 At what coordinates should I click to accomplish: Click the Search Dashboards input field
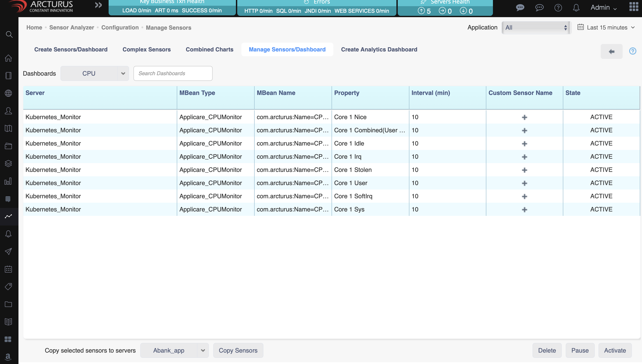click(173, 73)
